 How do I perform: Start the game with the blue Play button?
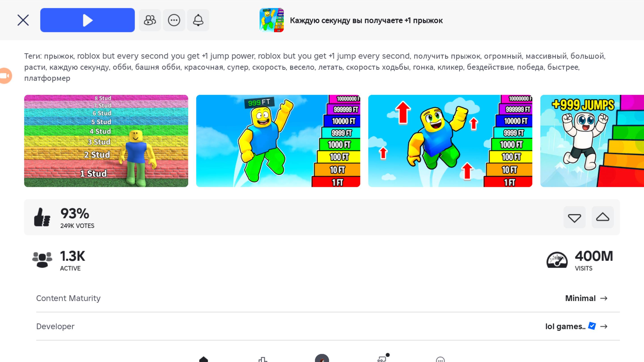pos(87,20)
